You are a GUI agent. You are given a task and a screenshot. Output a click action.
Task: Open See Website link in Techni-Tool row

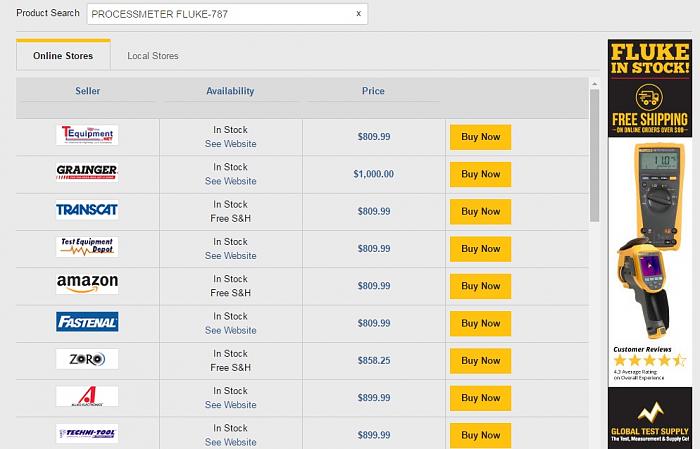(230, 442)
